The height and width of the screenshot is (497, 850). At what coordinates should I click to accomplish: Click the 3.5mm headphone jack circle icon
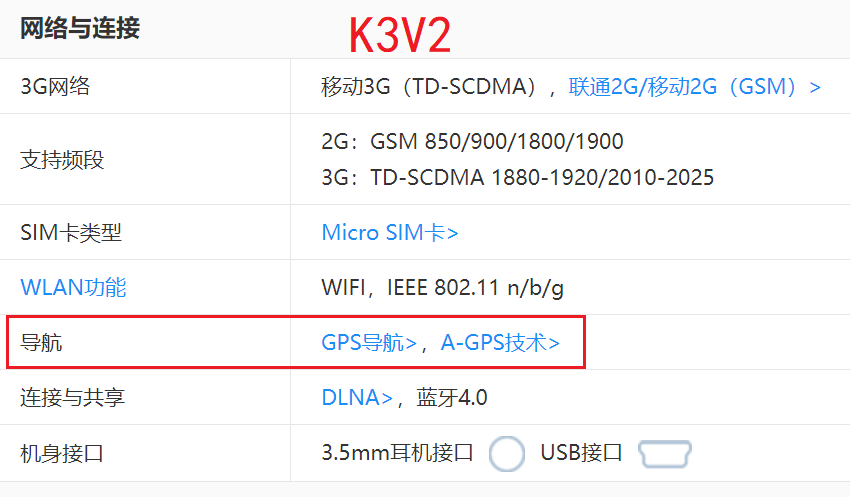(x=506, y=454)
